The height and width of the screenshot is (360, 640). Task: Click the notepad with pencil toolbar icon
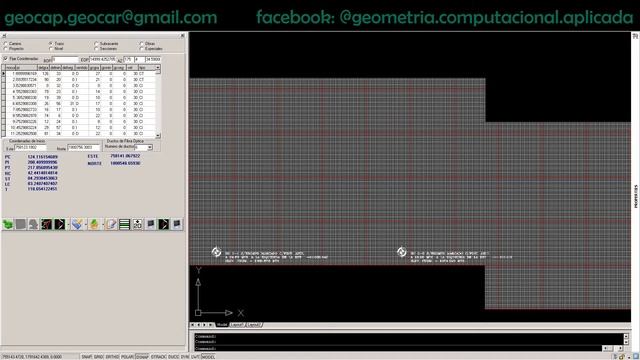111,224
